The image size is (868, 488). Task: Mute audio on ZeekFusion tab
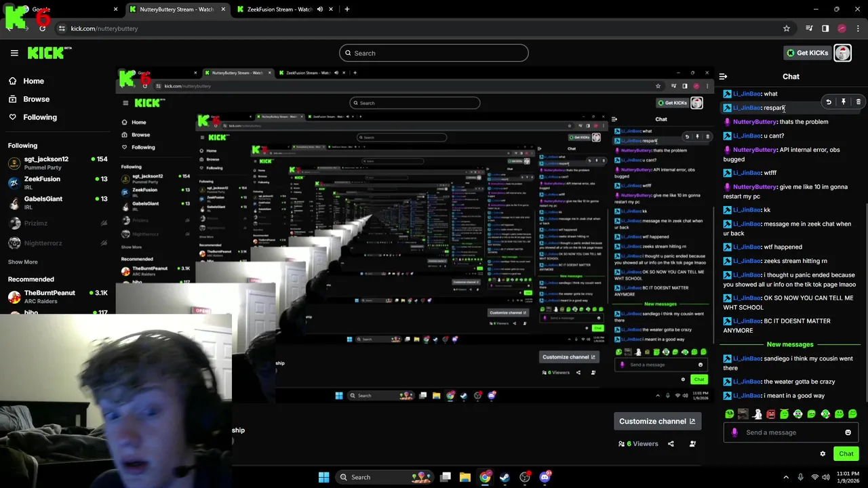319,9
